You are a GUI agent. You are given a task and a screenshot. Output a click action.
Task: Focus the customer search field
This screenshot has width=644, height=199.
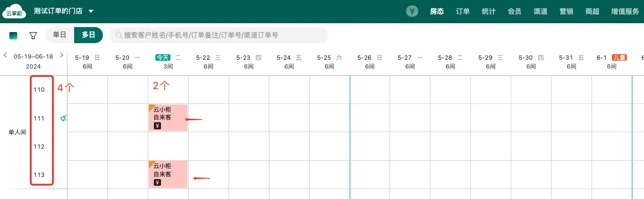[219, 35]
